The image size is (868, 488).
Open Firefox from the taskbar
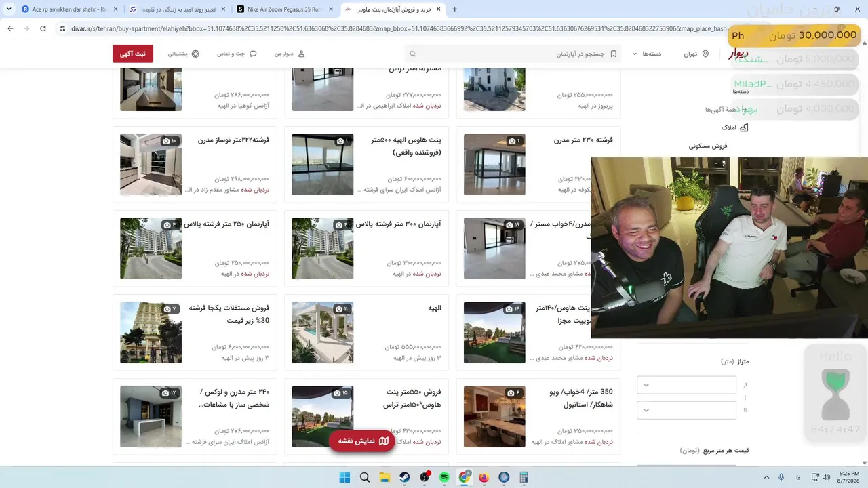click(484, 477)
